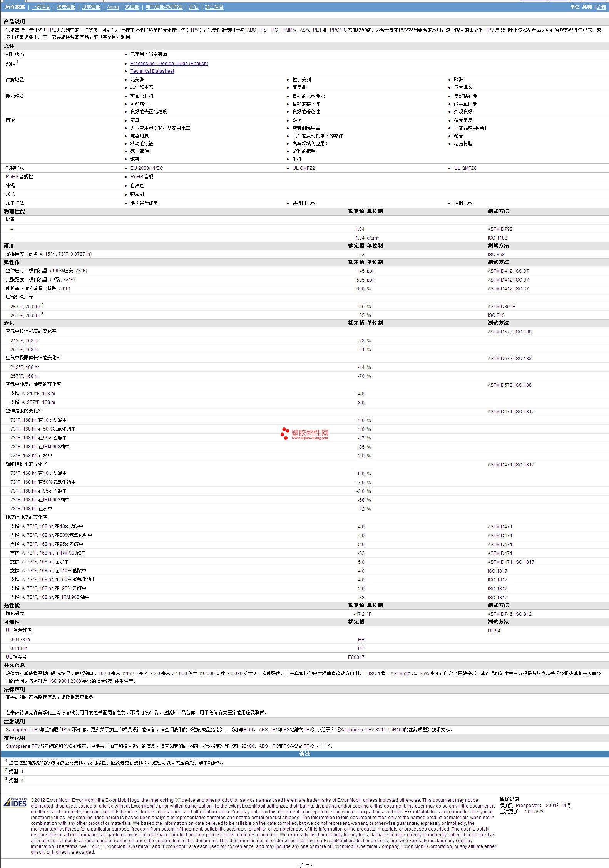Click the UL 阻燃等级 row label
The width and height of the screenshot is (609, 868).
(18, 630)
